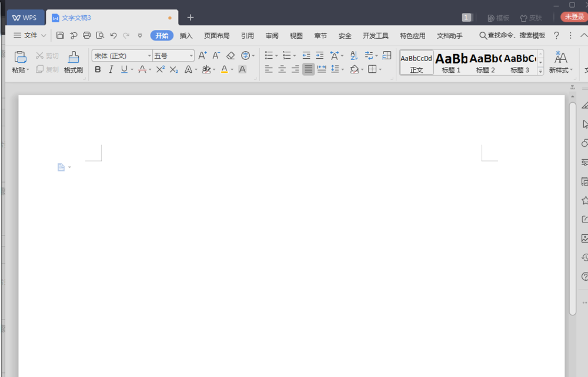Open Print Preview icon
This screenshot has width=588, height=377.
pos(100,36)
